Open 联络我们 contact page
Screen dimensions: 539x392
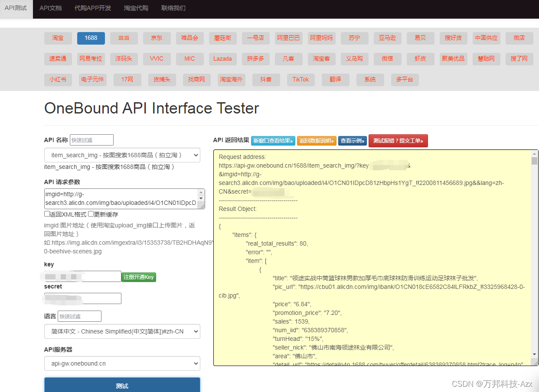[x=173, y=8]
